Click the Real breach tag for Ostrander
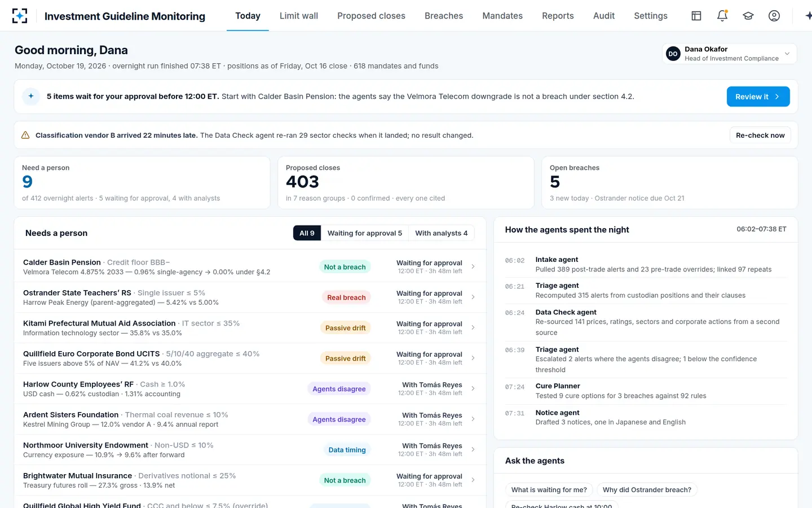The height and width of the screenshot is (508, 812). (x=346, y=297)
